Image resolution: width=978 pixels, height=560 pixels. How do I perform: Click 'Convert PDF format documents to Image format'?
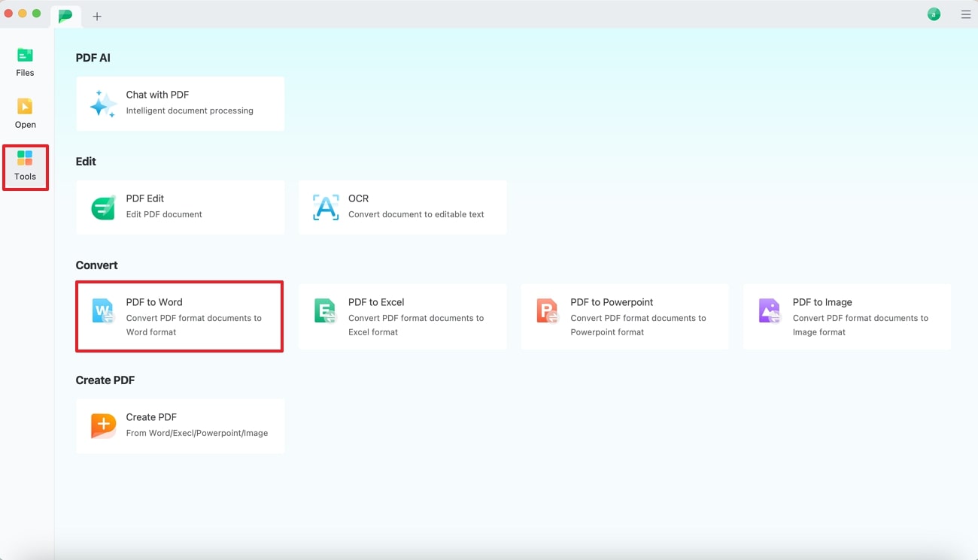[861, 325]
